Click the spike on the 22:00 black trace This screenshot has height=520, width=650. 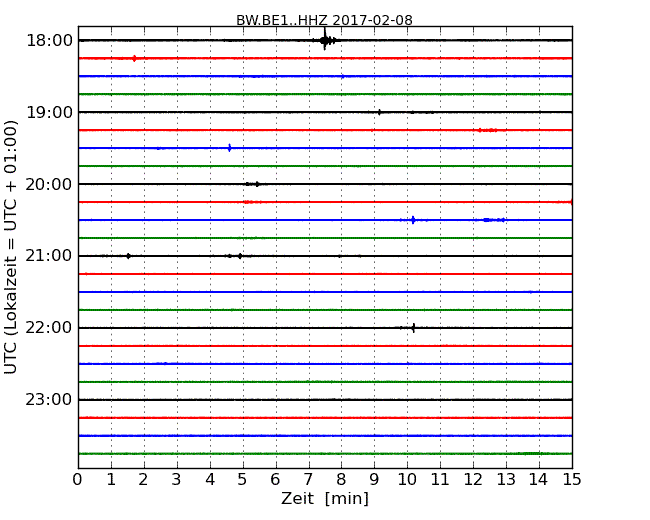pyautogui.click(x=413, y=328)
